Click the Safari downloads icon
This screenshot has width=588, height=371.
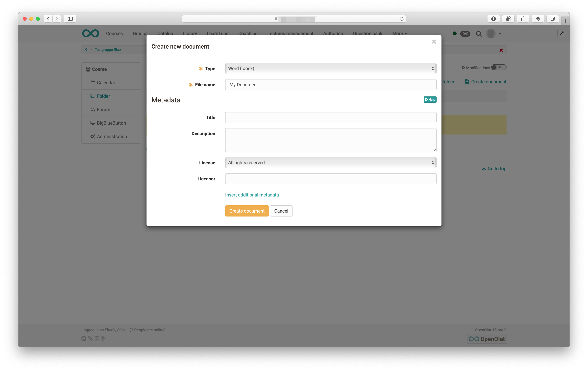tap(493, 19)
